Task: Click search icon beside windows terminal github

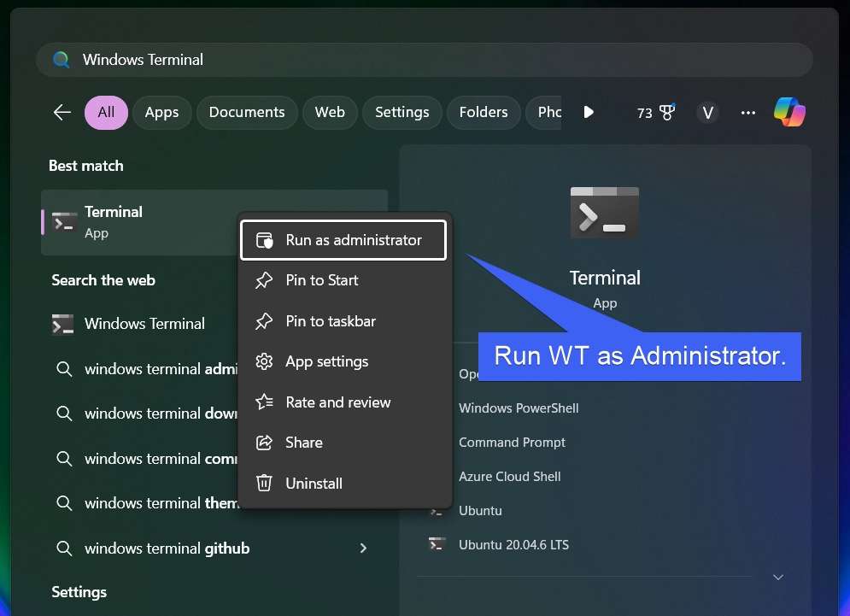Action: (64, 549)
